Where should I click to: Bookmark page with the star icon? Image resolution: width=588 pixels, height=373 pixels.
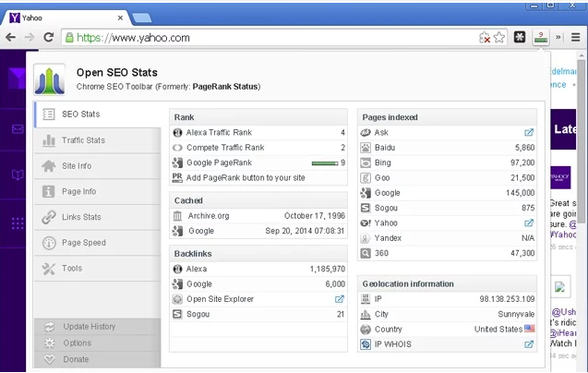pyautogui.click(x=499, y=38)
